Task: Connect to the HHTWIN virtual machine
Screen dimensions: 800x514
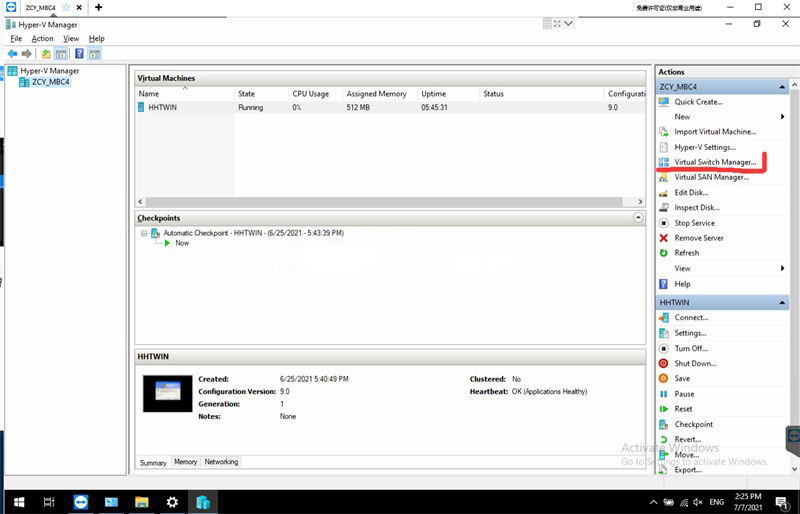Action: (691, 317)
